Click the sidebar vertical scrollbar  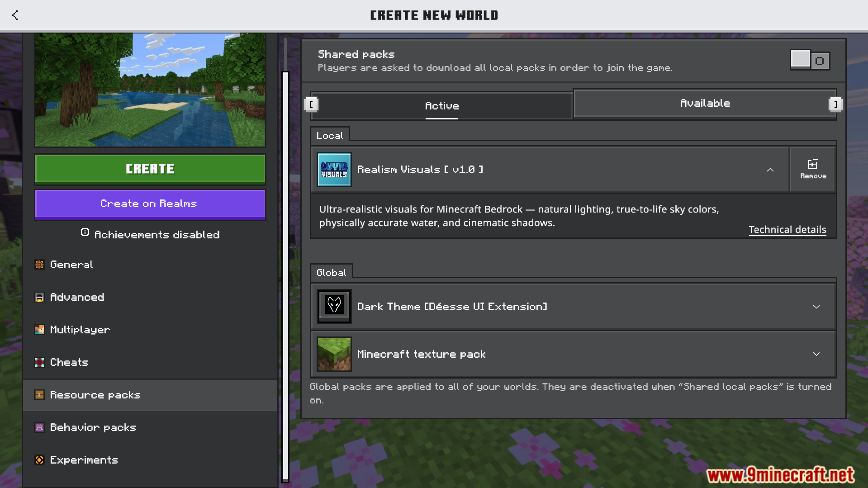click(285, 277)
